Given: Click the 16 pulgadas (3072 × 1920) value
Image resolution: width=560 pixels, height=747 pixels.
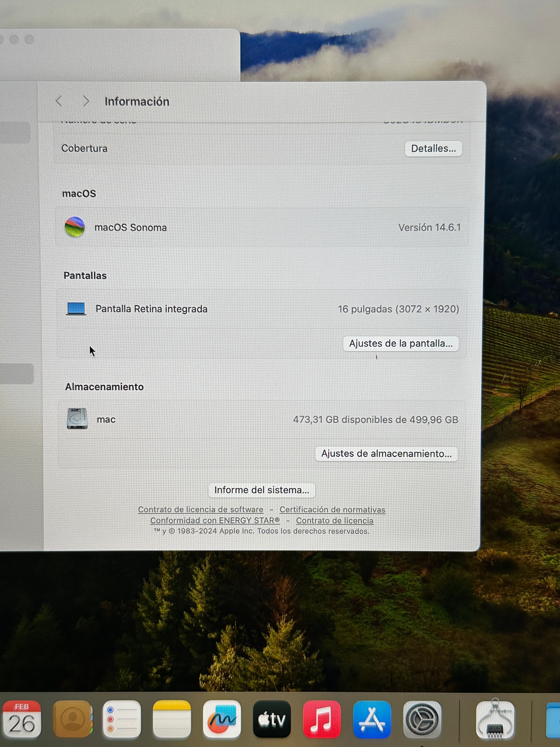Looking at the screenshot, I should [x=398, y=309].
